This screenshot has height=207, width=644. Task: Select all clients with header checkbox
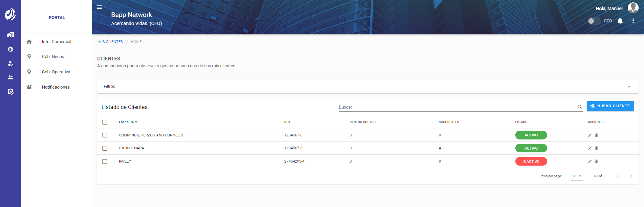(105, 122)
